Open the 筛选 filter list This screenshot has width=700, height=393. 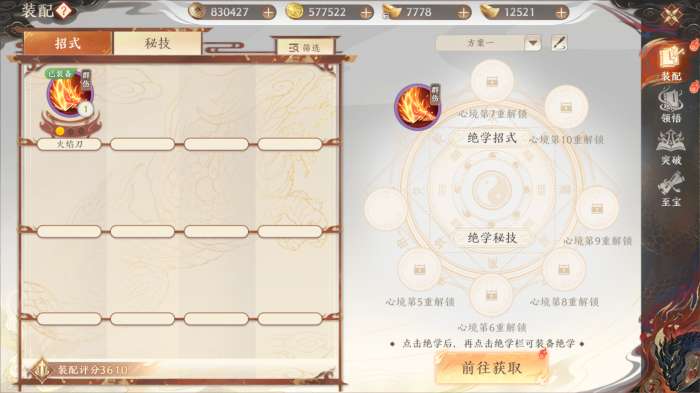[x=305, y=47]
